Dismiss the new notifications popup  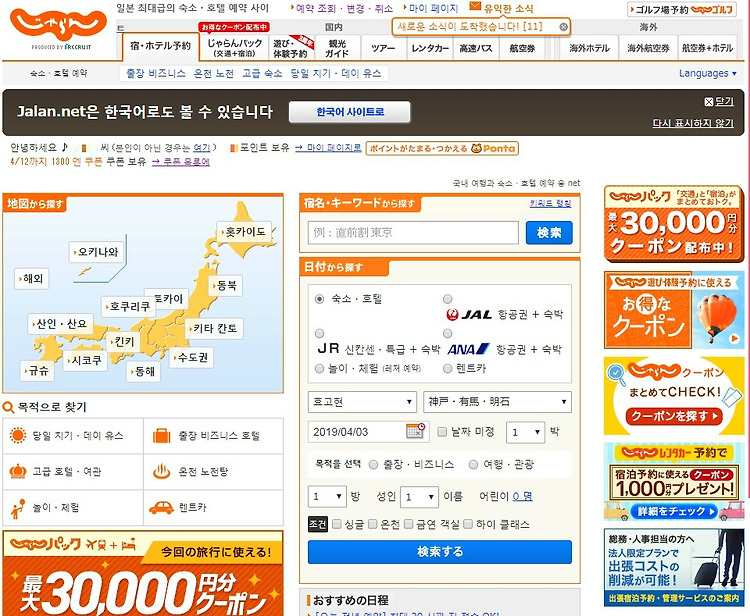563,27
